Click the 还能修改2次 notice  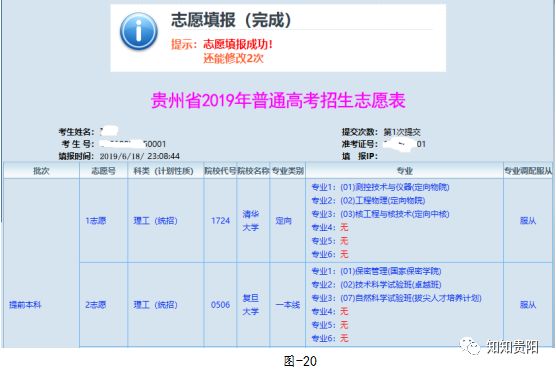[233, 58]
